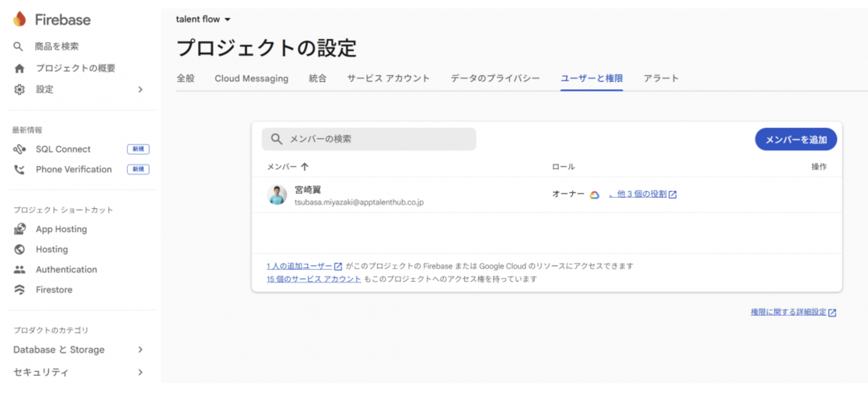Open 商品を検索 in the sidebar
The height and width of the screenshot is (393, 868).
tap(57, 46)
